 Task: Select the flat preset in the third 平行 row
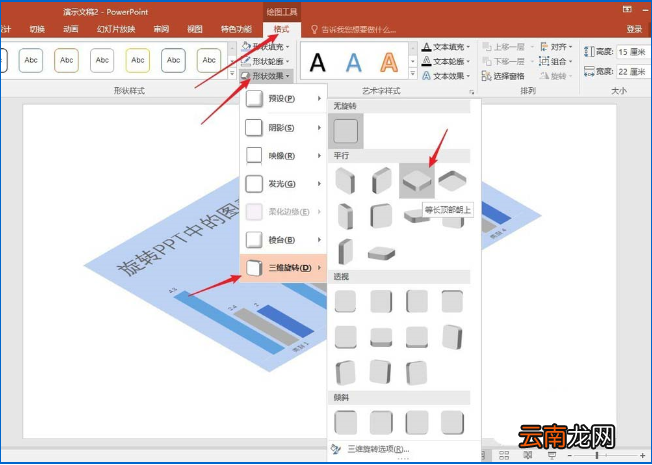381,253
